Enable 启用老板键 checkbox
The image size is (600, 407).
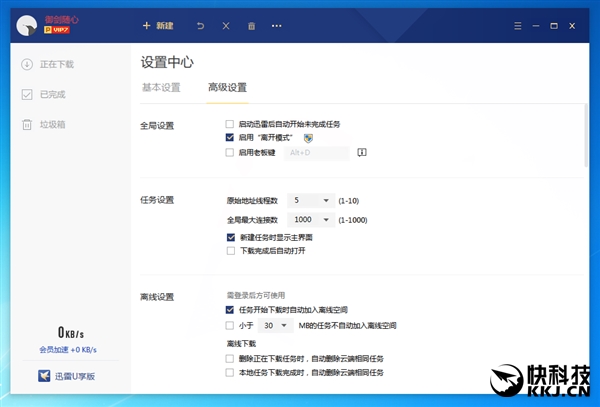point(230,152)
